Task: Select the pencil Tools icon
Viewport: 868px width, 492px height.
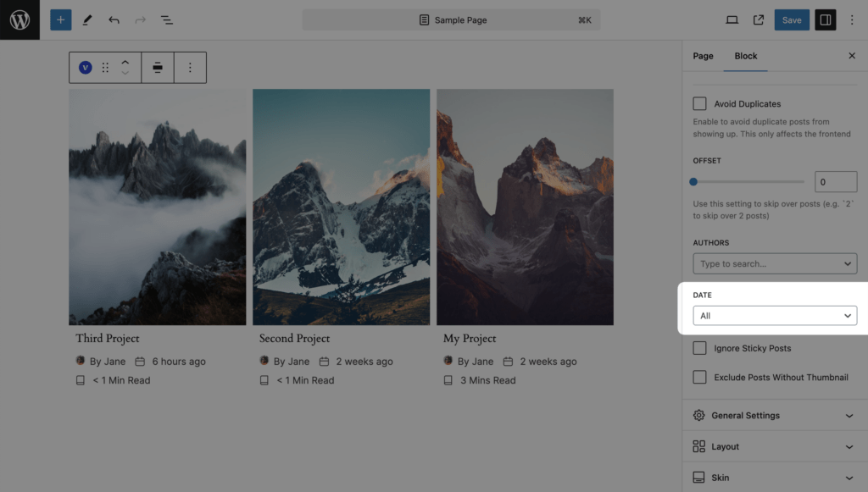Action: [x=87, y=19]
